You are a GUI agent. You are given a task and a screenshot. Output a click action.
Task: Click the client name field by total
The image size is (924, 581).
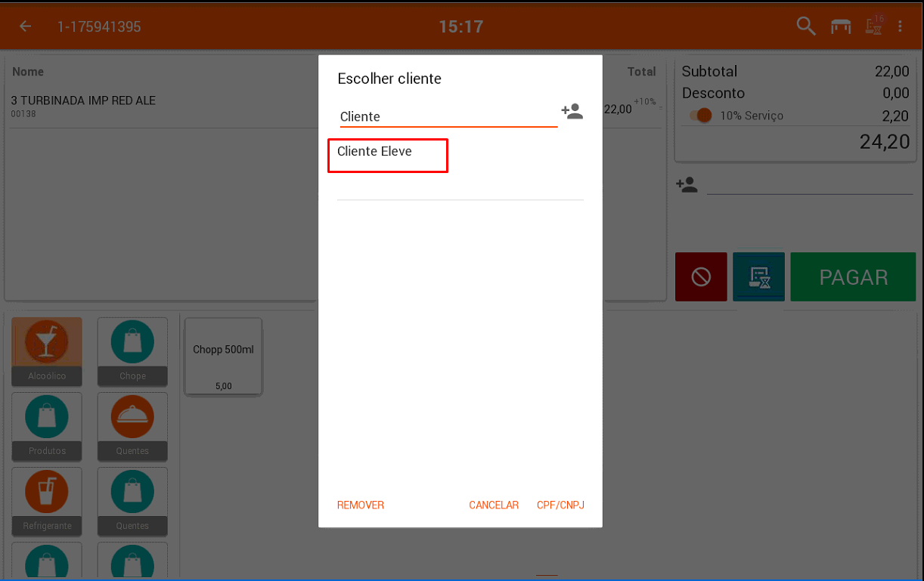(810, 185)
